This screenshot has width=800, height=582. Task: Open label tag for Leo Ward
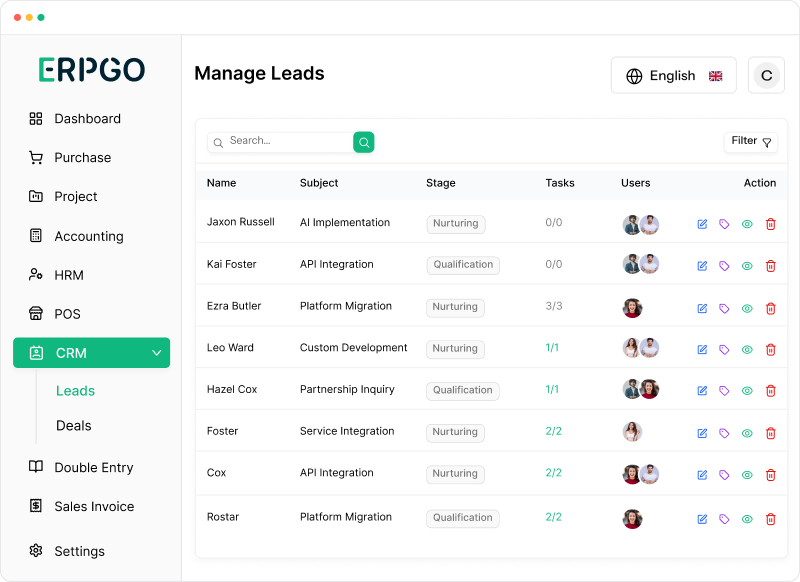[x=724, y=349]
